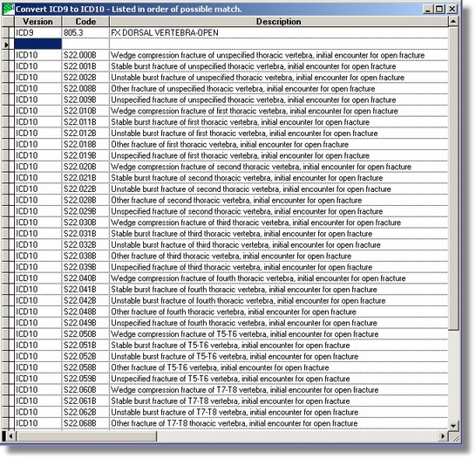Select code S22.042B
Viewport: 476px width, 459px height.
click(x=85, y=300)
